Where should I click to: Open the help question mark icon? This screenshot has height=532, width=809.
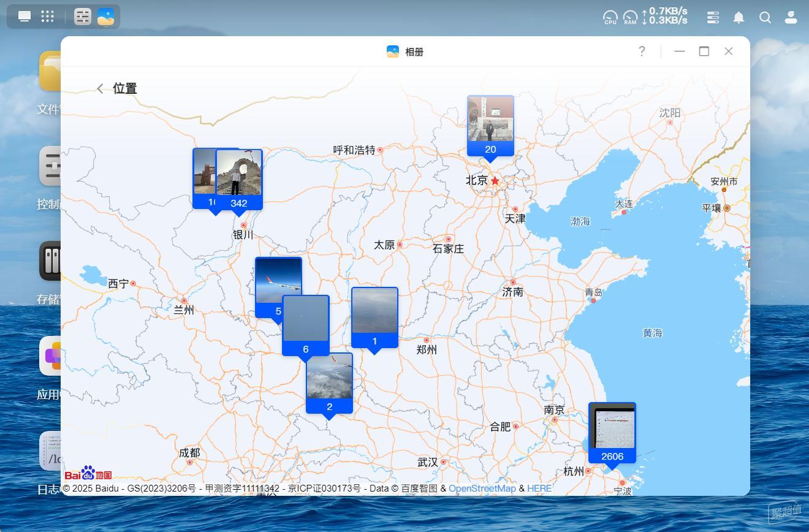coord(642,51)
